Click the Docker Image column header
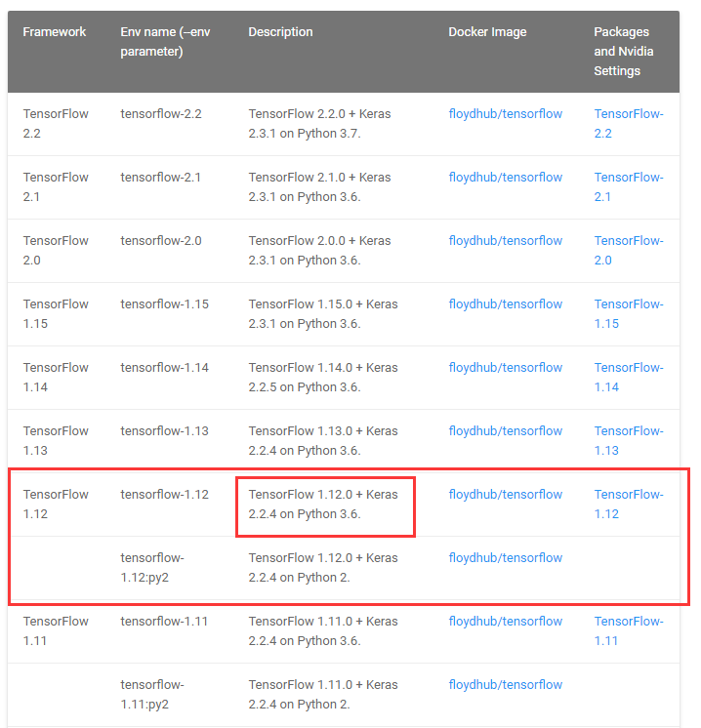This screenshot has height=728, width=701. pyautogui.click(x=487, y=32)
